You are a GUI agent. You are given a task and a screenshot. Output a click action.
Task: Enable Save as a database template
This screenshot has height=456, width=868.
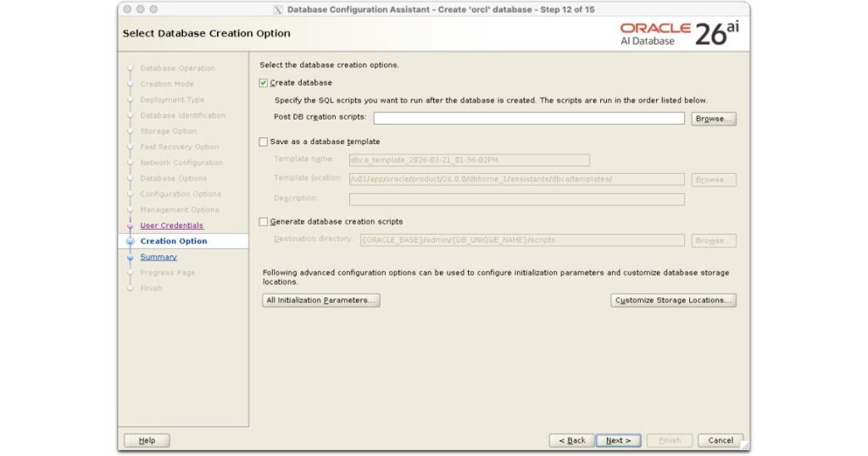(264, 142)
